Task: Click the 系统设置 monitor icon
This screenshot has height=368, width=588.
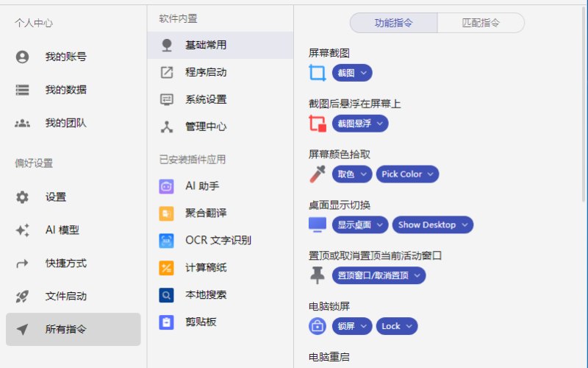Action: (167, 99)
